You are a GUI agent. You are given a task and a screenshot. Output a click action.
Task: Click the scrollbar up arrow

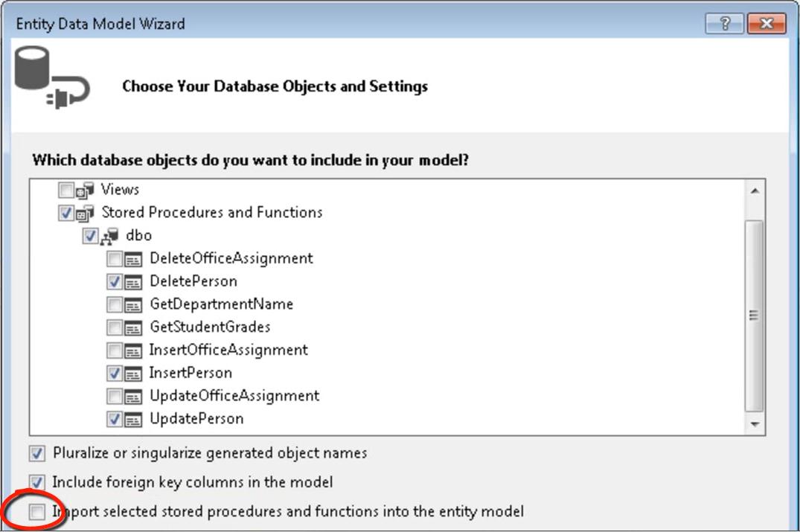coord(755,191)
